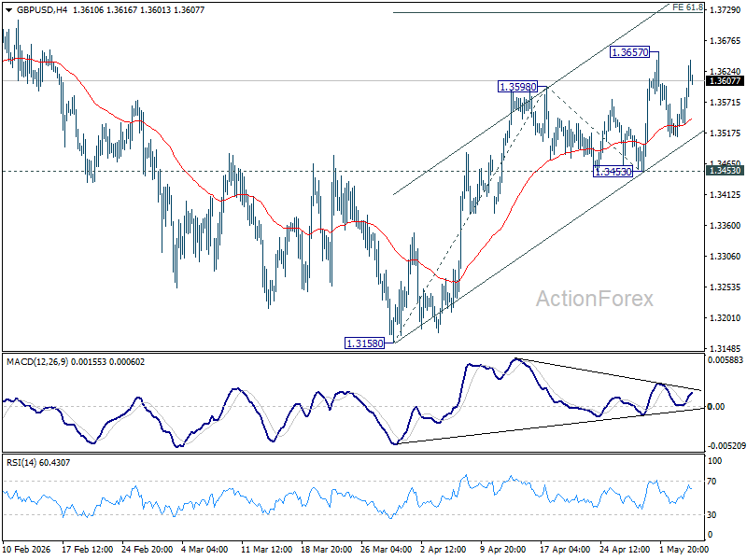The image size is (747, 560).
Task: Click the RSI 70 level label
Action: 712,482
